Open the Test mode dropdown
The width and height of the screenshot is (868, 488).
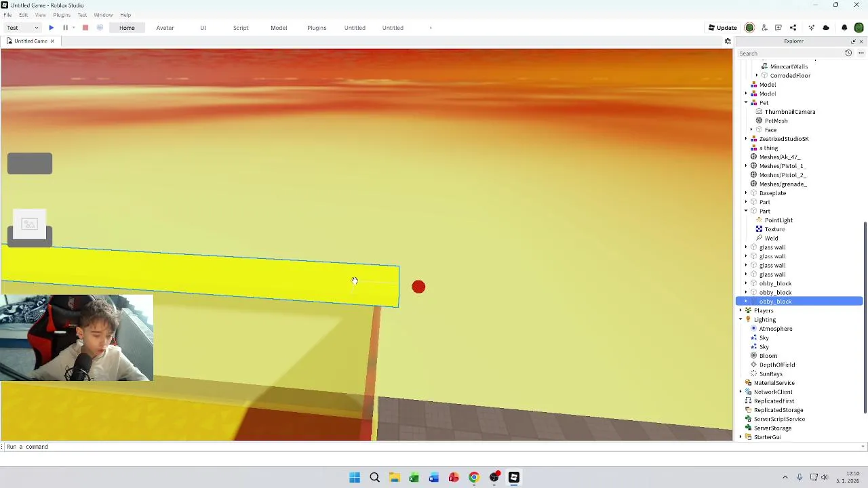(x=22, y=28)
